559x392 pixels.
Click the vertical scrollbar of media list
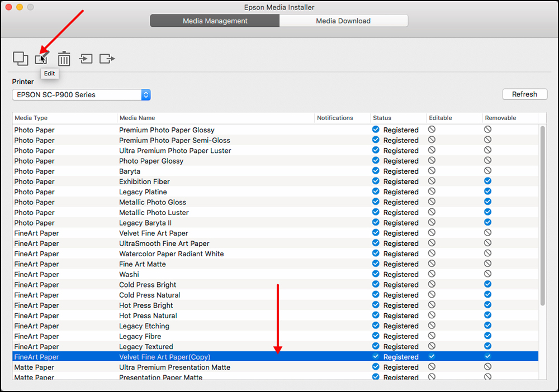tap(542, 216)
